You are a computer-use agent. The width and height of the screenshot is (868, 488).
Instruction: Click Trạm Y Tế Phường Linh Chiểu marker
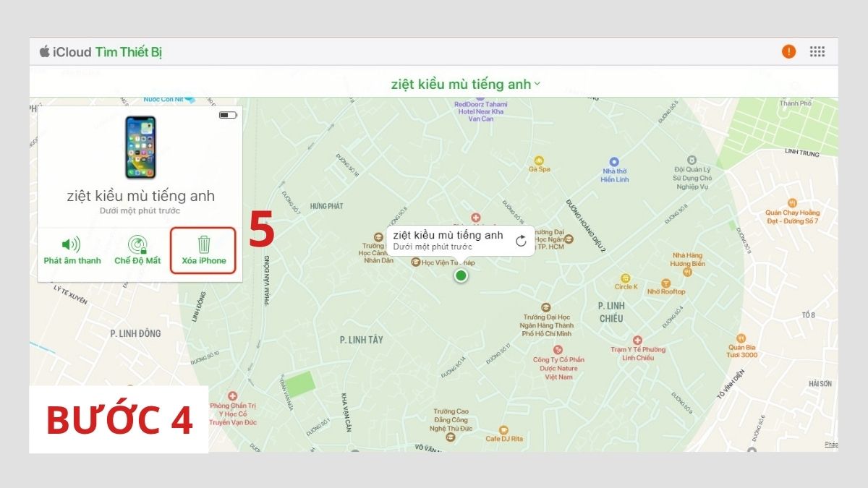[637, 340]
